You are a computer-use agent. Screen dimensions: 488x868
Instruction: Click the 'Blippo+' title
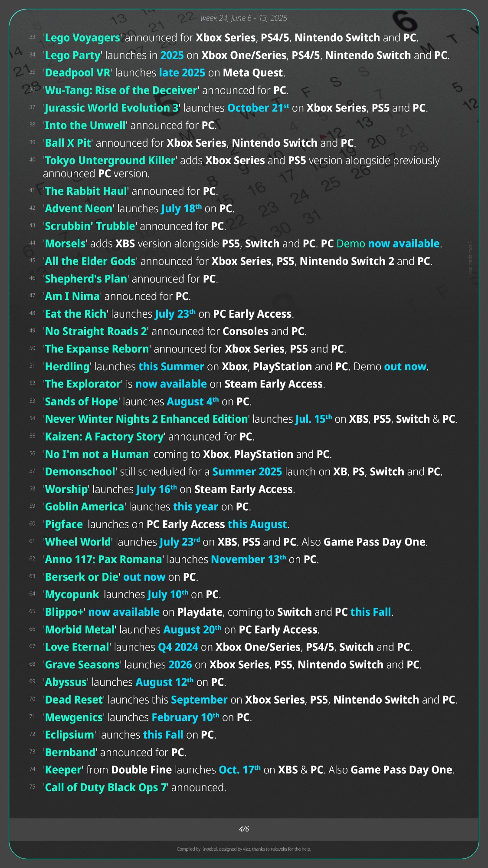click(x=64, y=612)
